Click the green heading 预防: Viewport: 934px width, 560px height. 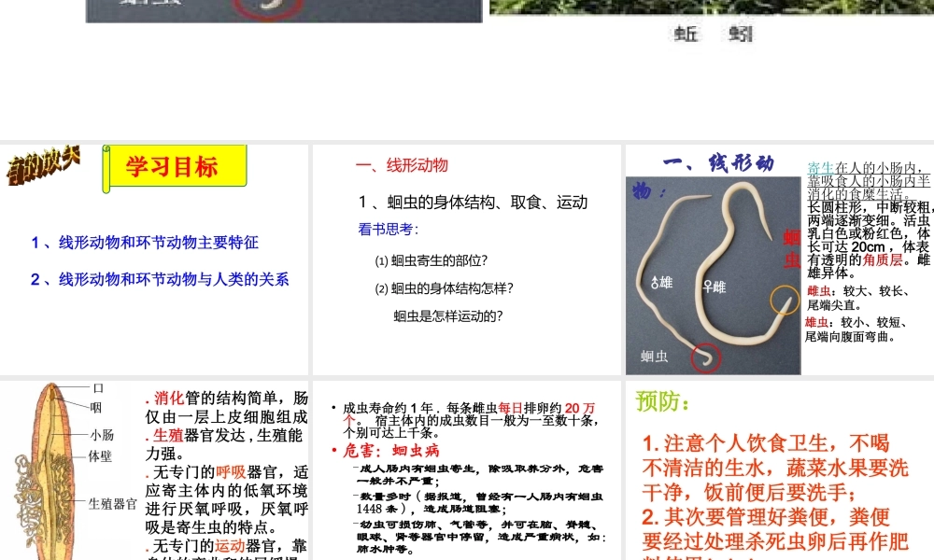coord(663,401)
